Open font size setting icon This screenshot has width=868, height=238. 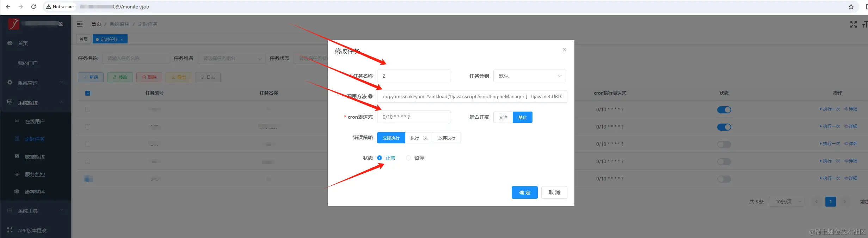[865, 24]
